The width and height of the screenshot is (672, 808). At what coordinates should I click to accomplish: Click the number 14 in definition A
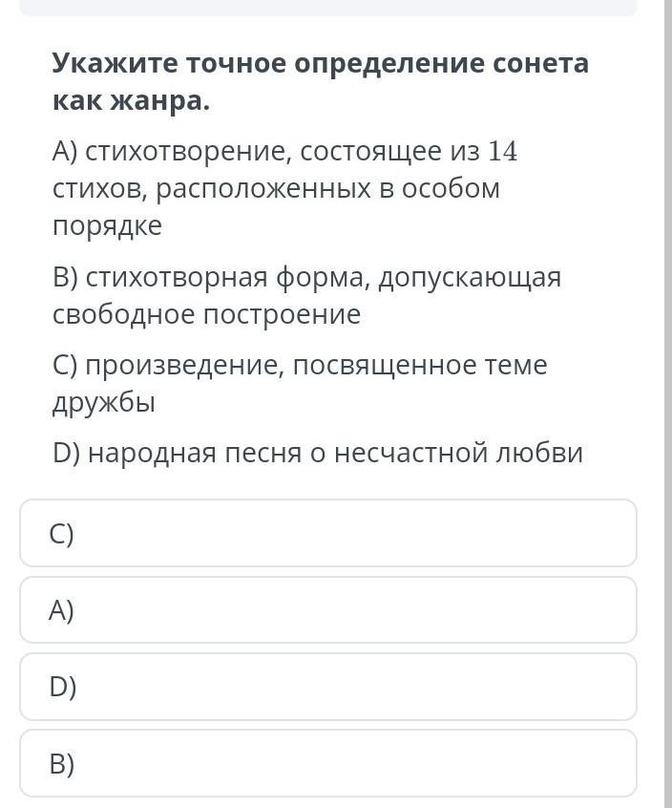tap(503, 152)
